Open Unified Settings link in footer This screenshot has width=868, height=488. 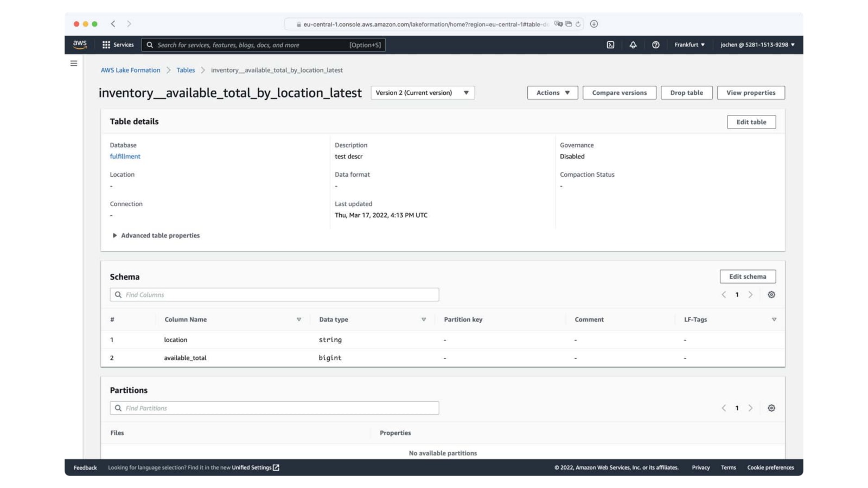tap(256, 468)
